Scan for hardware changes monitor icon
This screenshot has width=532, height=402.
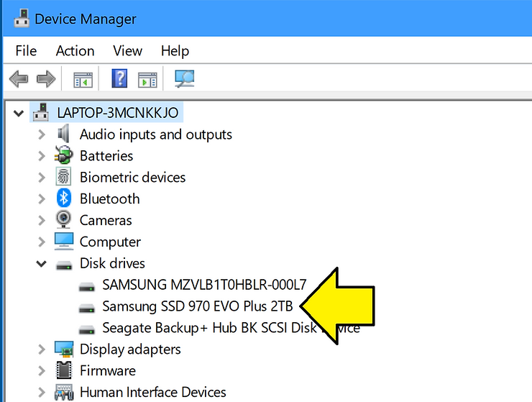pyautogui.click(x=184, y=79)
